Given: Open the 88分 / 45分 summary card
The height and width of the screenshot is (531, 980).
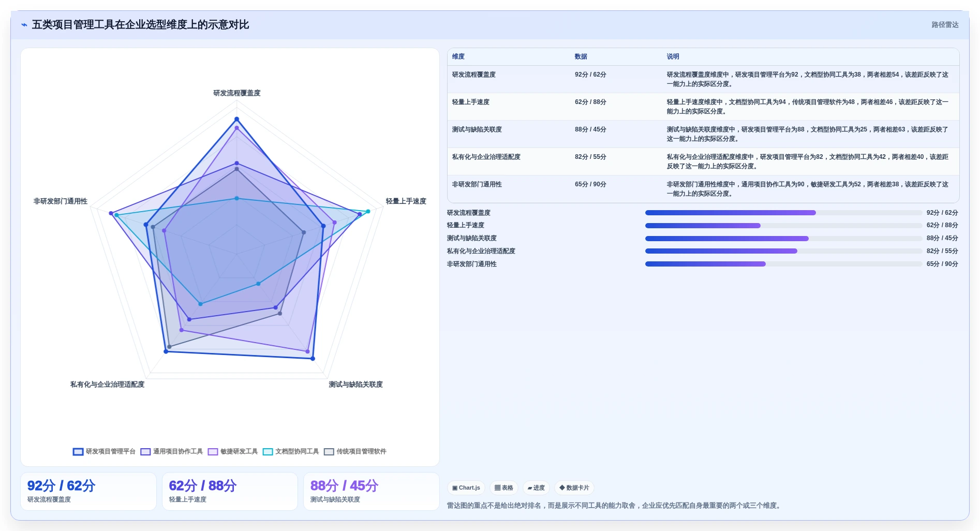Looking at the screenshot, I should (371, 491).
